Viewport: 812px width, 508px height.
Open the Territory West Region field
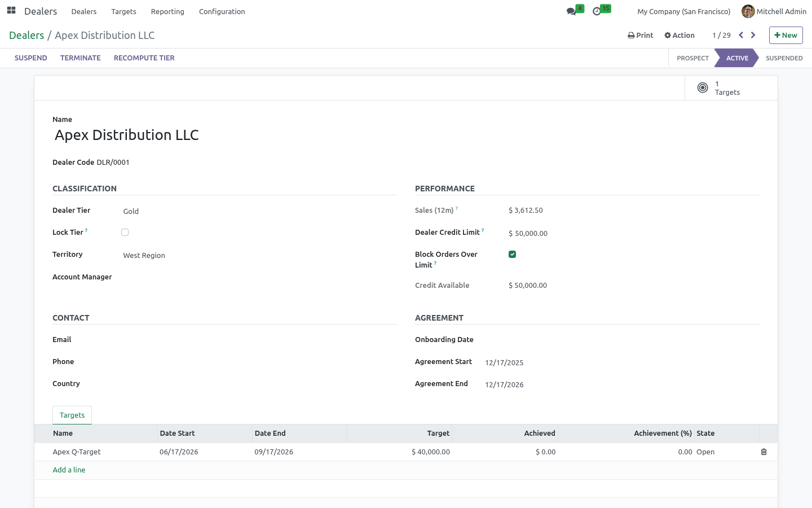[259, 255]
